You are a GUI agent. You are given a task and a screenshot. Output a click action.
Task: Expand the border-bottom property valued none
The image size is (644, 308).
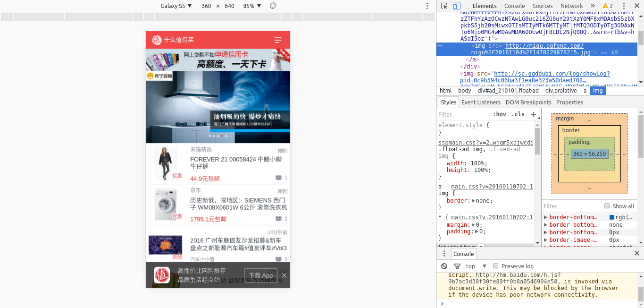546,225
